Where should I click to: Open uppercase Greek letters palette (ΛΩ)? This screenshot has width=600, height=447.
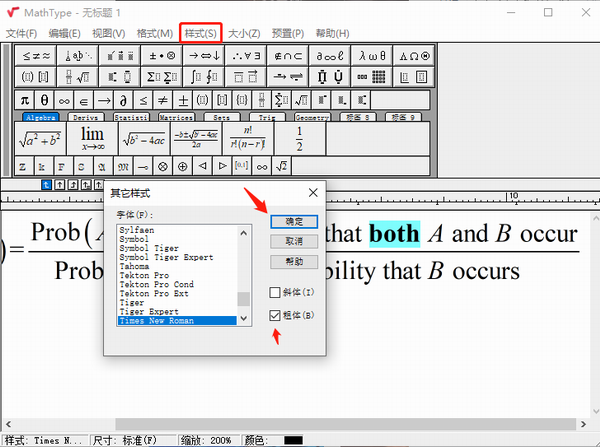[414, 56]
